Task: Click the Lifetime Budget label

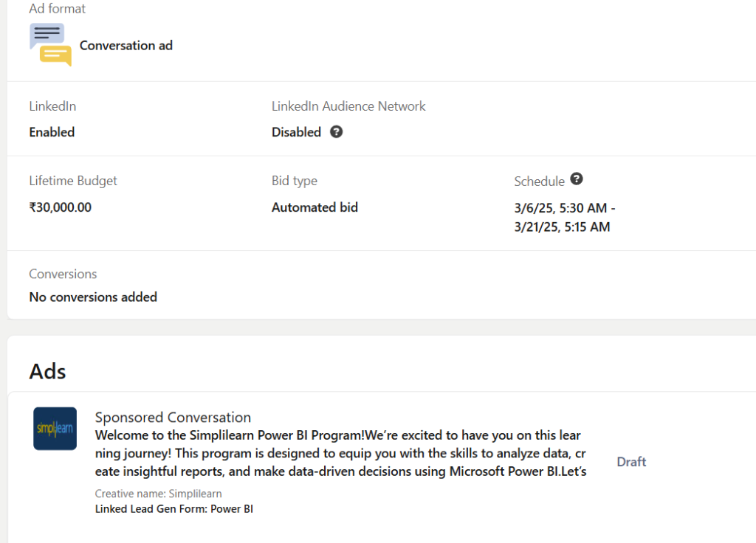Action: tap(73, 181)
